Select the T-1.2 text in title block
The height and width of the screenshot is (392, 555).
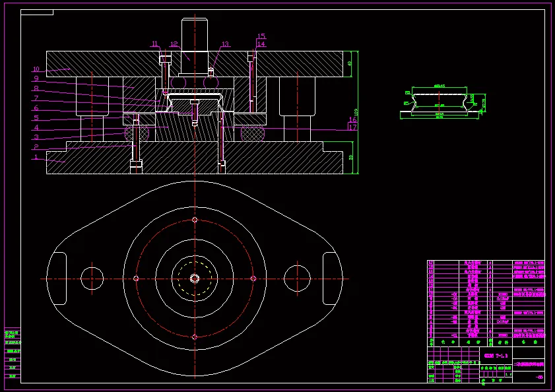501,356
